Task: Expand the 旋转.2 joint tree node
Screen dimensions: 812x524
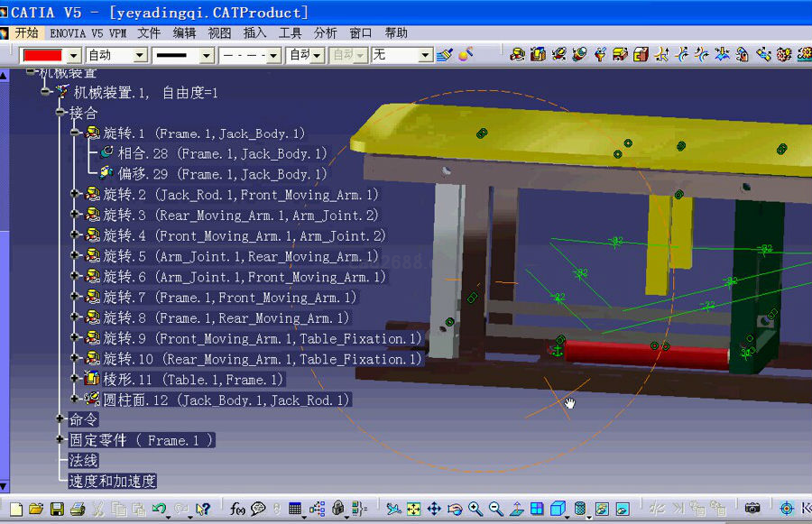Action: (76, 195)
